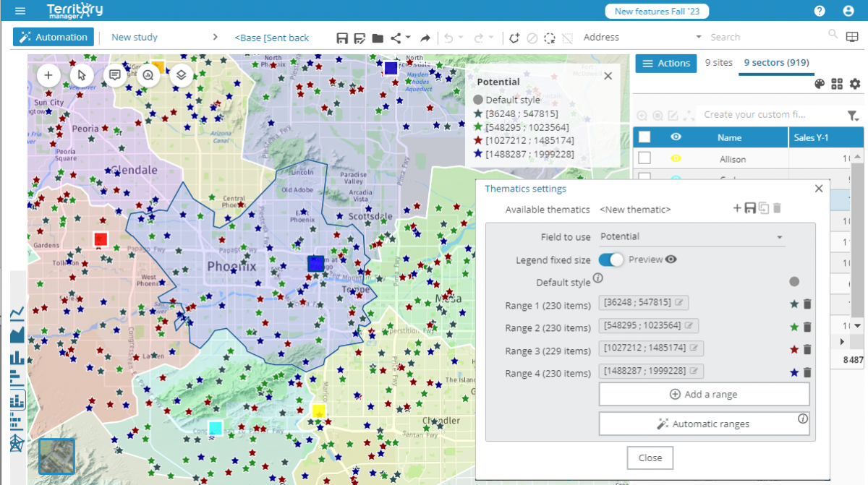Save the thematic using the floppy disk icon
The height and width of the screenshot is (485, 868).
(x=750, y=209)
